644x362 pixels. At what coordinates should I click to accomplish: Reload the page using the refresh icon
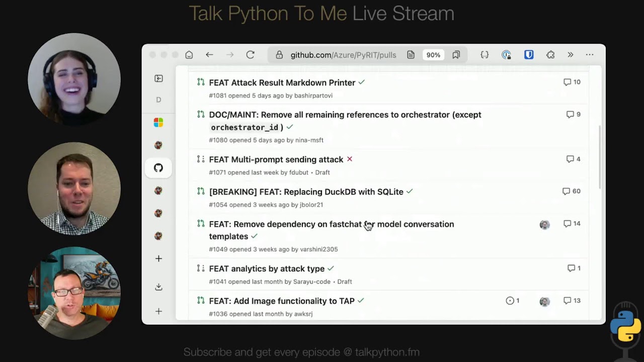click(x=250, y=55)
